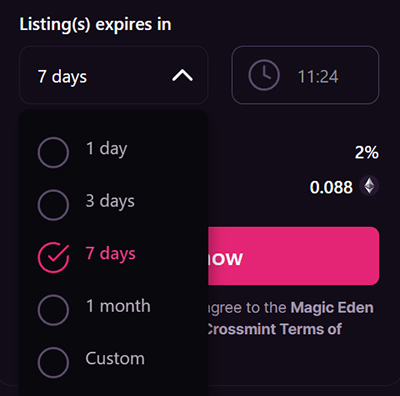Screen dimensions: 400x396
Task: Choose the 1 month option text
Action: click(118, 306)
